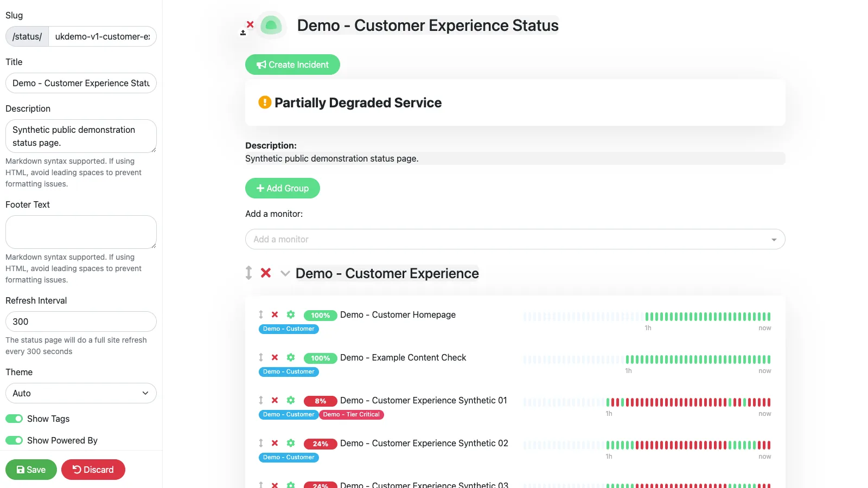Edit the slug input field
Image resolution: width=868 pixels, height=488 pixels.
pyautogui.click(x=103, y=36)
